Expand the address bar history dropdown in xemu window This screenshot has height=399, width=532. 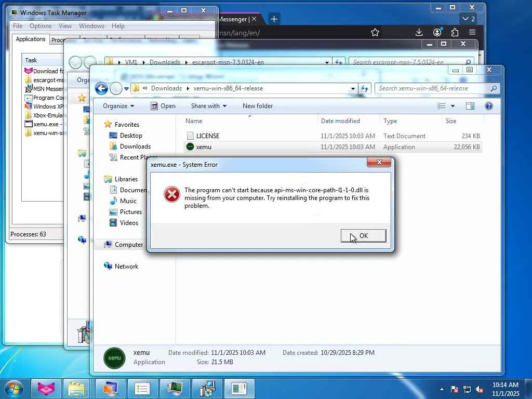tap(353, 88)
